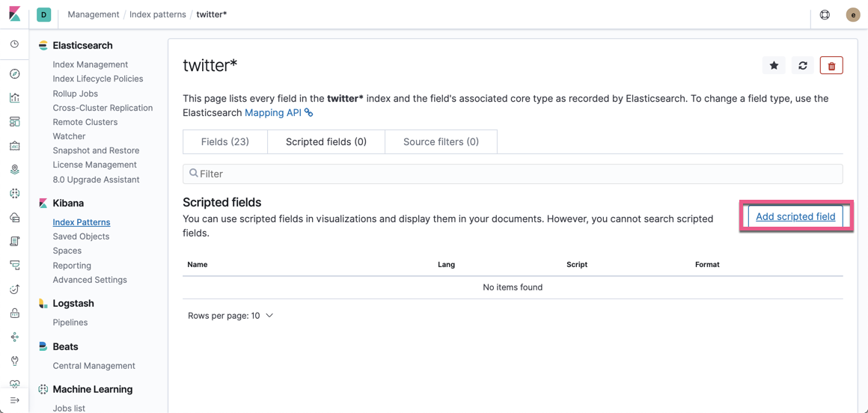Image resolution: width=868 pixels, height=413 pixels.
Task: Delete index pattern with red trash icon
Action: (x=831, y=65)
